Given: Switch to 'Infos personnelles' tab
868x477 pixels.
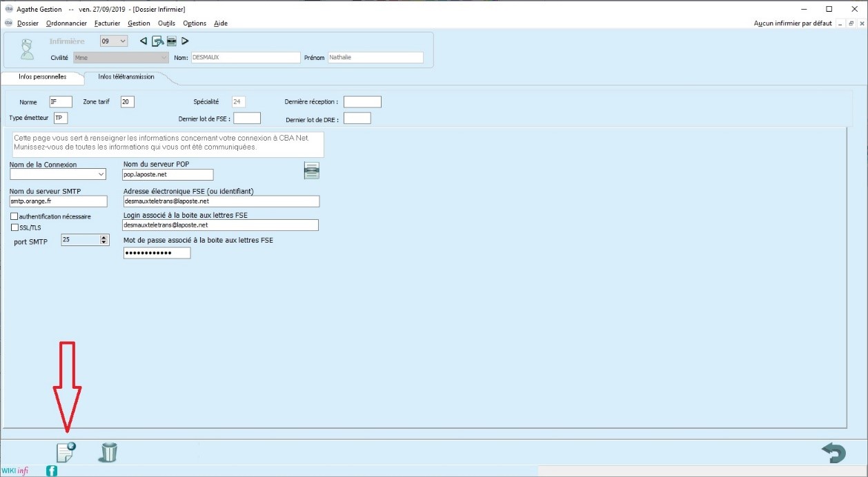Looking at the screenshot, I should click(x=43, y=77).
